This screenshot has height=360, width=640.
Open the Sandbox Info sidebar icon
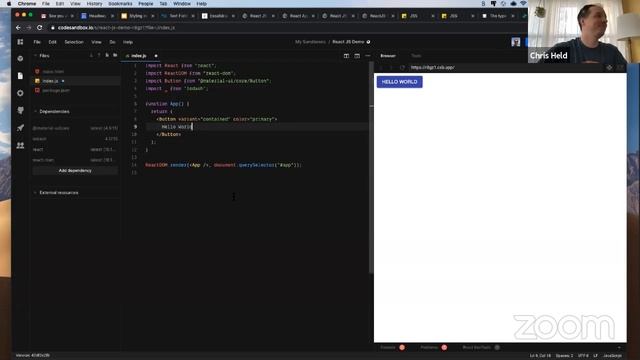click(20, 58)
